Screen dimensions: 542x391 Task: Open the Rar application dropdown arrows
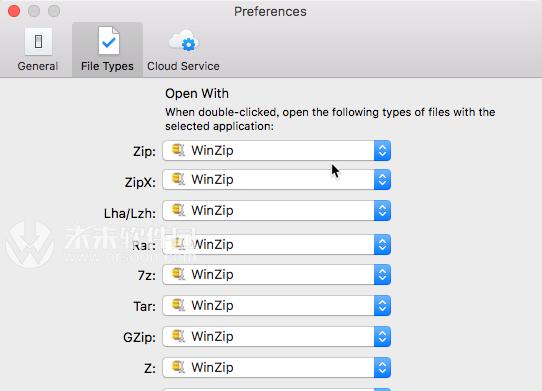[x=382, y=244]
